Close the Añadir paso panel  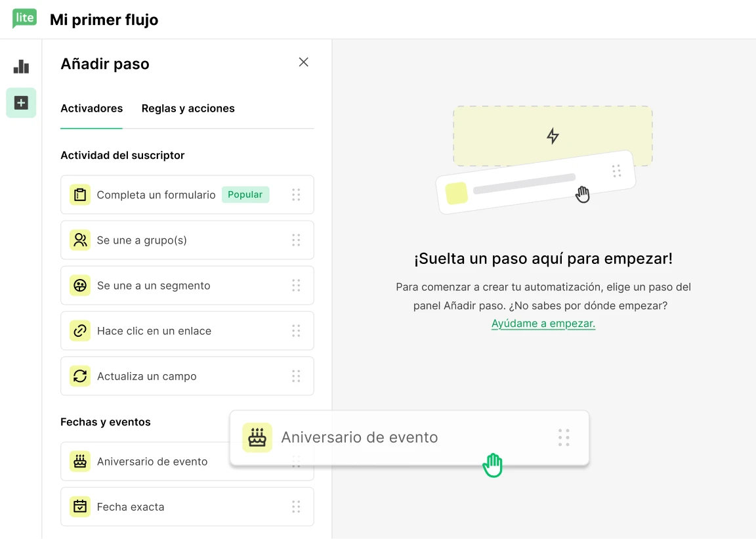pos(303,62)
